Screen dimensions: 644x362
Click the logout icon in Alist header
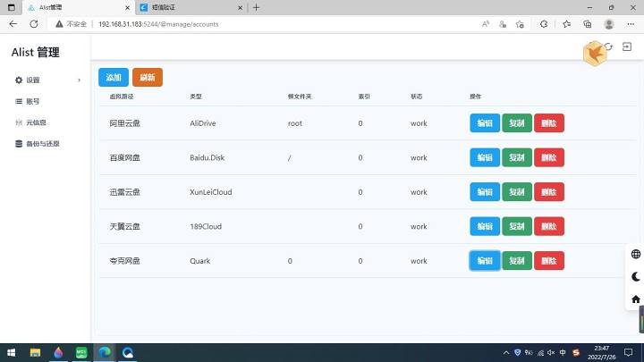tap(627, 46)
